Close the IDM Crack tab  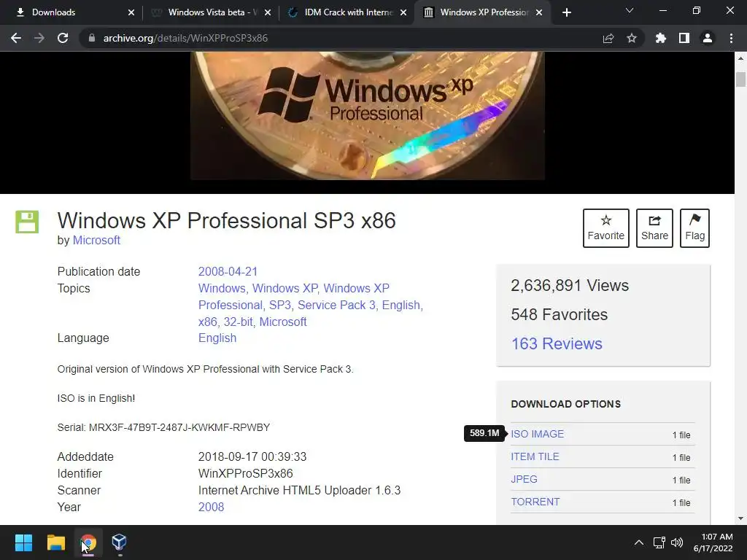point(403,12)
